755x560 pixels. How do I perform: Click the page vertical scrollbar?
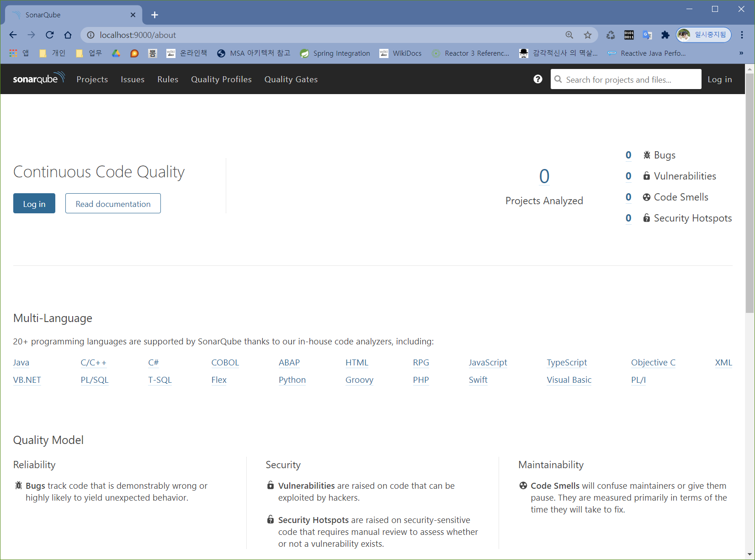click(750, 193)
